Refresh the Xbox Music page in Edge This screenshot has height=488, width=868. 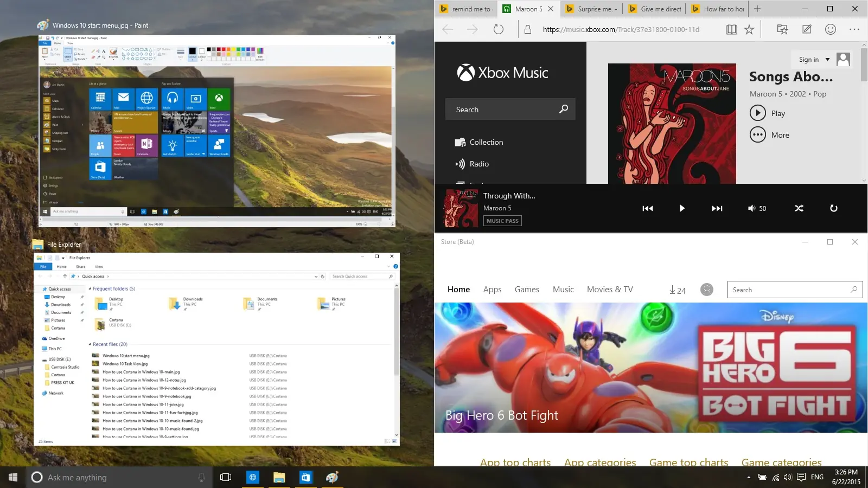(499, 29)
